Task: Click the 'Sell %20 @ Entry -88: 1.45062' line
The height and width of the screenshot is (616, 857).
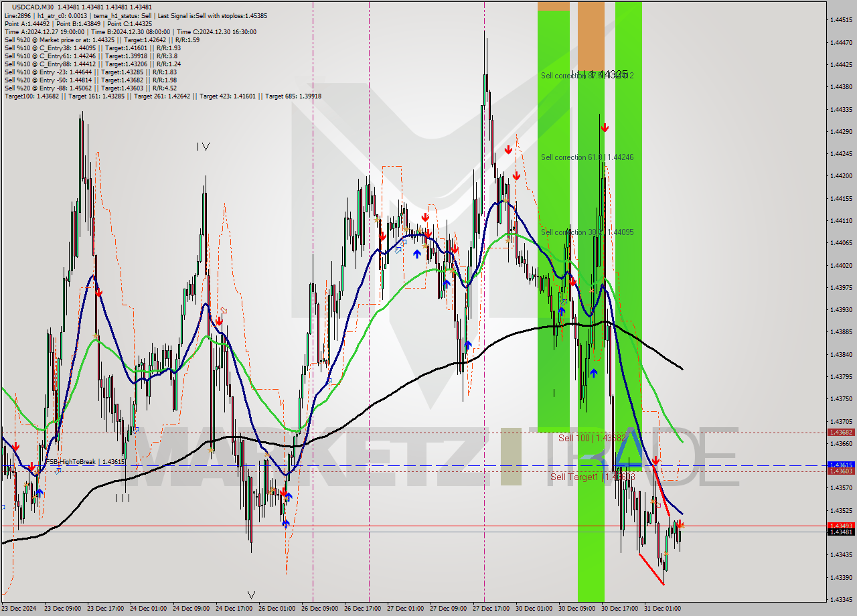Action: click(90, 88)
